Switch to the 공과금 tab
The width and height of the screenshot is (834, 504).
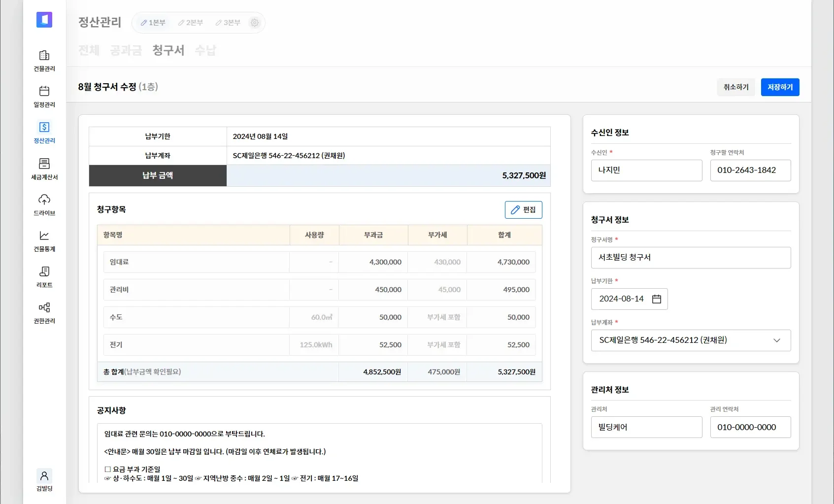click(126, 50)
